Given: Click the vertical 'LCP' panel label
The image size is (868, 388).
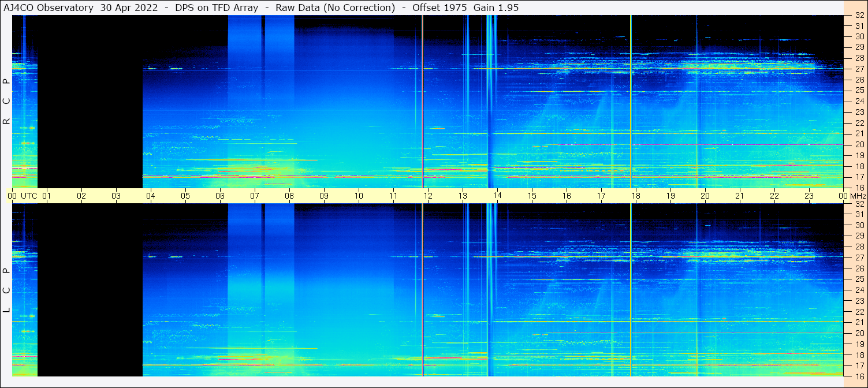Looking at the screenshot, I should pyautogui.click(x=6, y=290).
